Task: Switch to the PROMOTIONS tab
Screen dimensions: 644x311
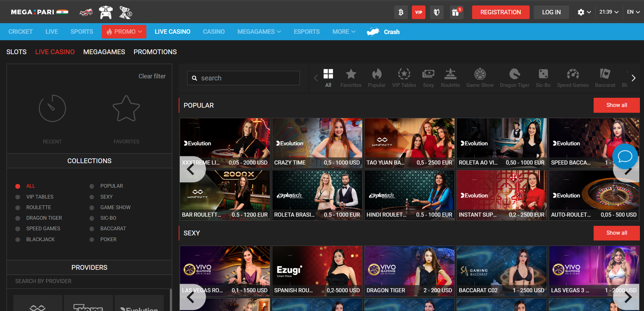Action: pyautogui.click(x=155, y=52)
